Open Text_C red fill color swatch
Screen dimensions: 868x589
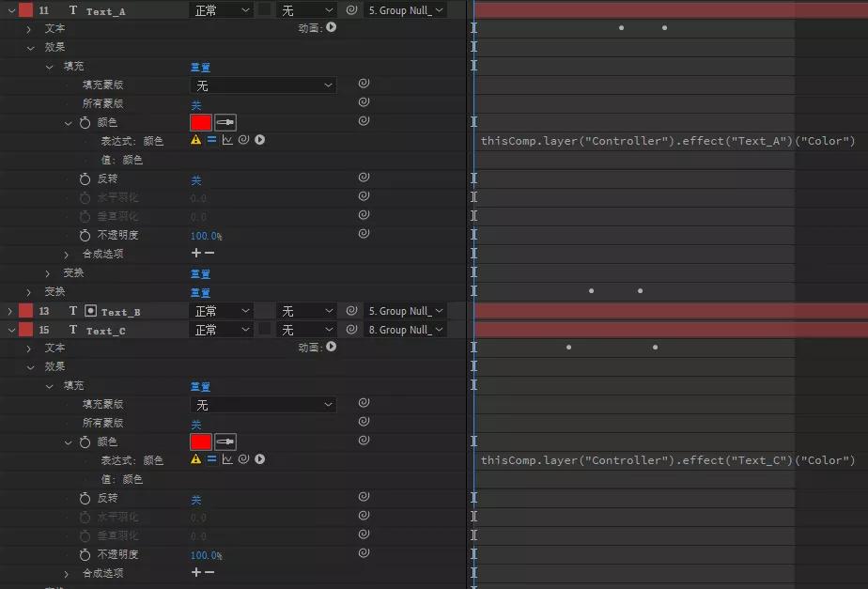pyautogui.click(x=201, y=442)
